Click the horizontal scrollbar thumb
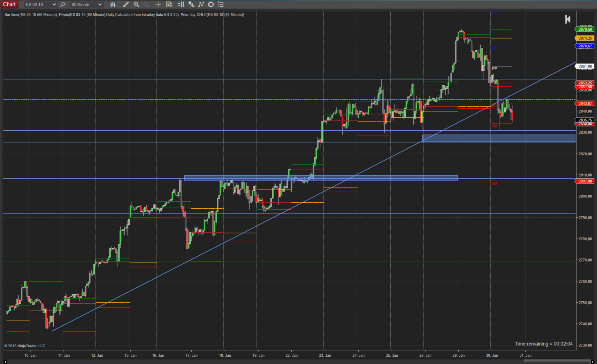 557,362
